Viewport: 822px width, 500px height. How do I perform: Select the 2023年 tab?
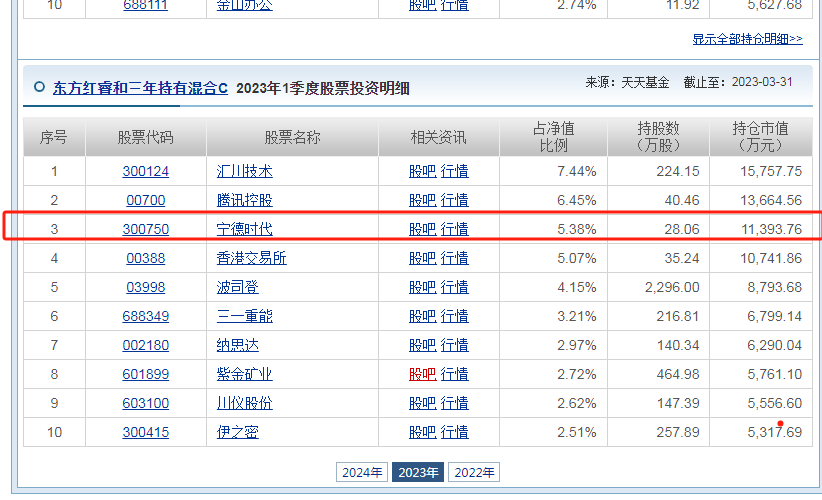click(x=418, y=472)
